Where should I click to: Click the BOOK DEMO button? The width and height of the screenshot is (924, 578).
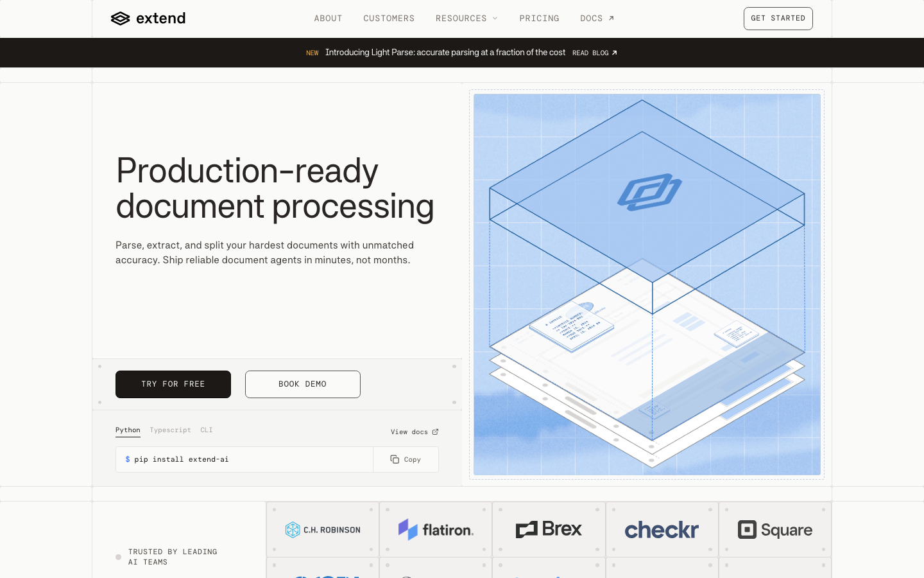303,384
